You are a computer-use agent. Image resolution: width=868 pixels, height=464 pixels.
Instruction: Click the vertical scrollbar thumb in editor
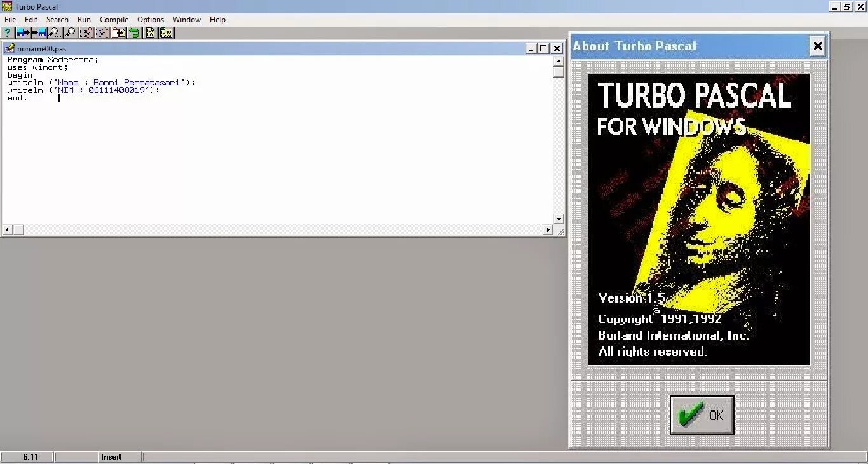coord(559,72)
